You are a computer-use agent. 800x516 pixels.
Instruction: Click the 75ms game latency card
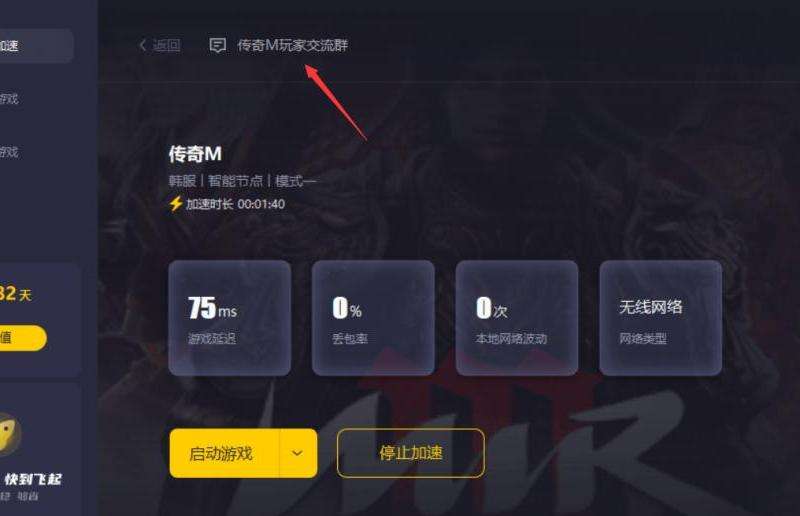230,318
